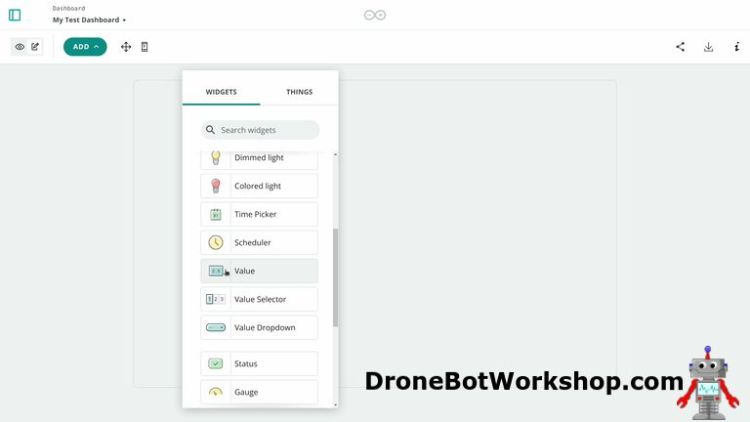Screen dimensions: 750x422
Task: Click the widget list scrollbar thumb
Action: click(x=335, y=278)
